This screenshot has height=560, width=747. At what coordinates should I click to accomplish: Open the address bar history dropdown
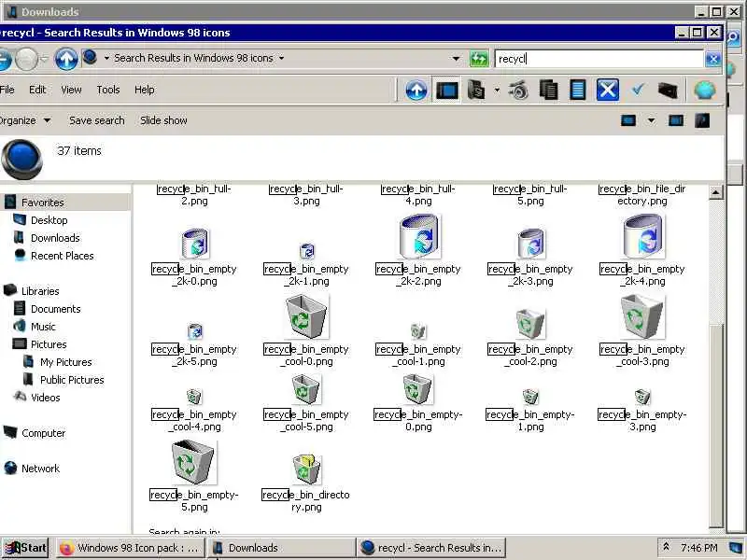pos(456,59)
